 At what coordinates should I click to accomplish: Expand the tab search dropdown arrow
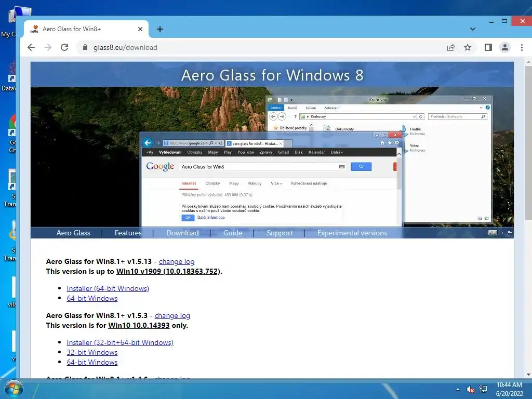[x=473, y=29]
